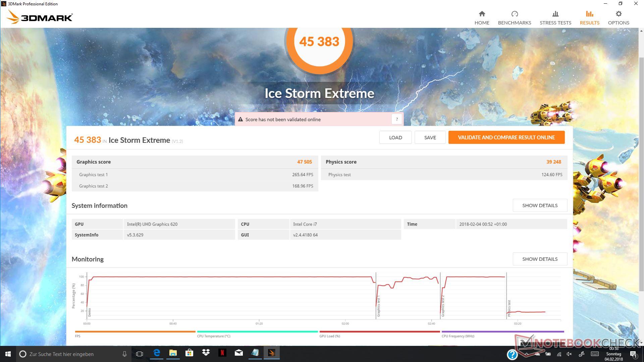Click the GUI version v2.4.4180 64
The width and height of the screenshot is (644, 362).
305,235
